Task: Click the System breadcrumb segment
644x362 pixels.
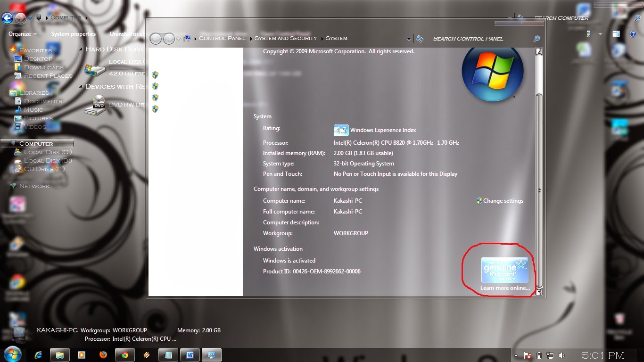Action: 337,39
